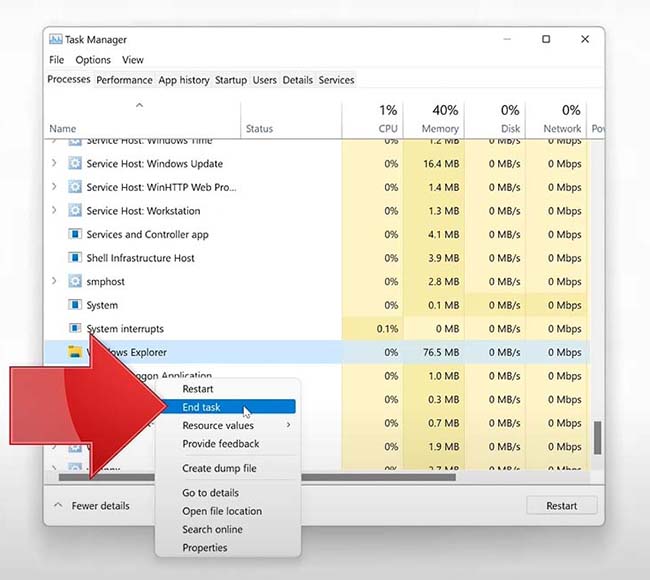Click the System process icon
This screenshot has height=580, width=650.
[75, 305]
